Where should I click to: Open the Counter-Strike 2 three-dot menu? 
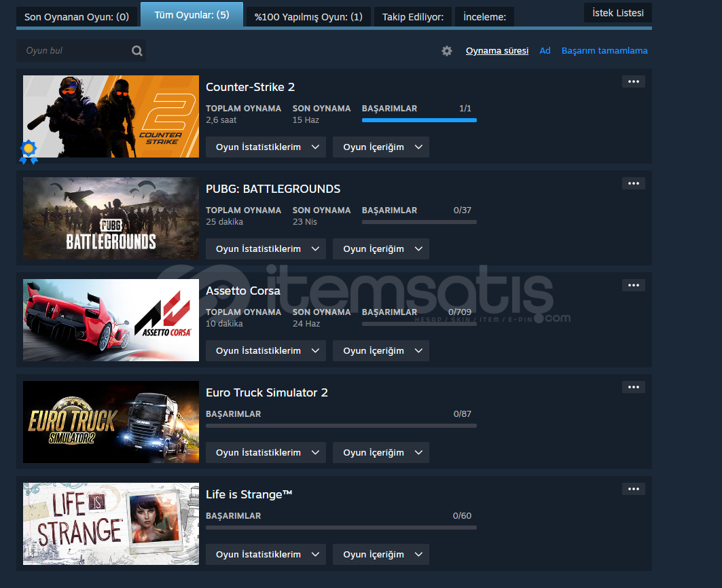(x=634, y=81)
